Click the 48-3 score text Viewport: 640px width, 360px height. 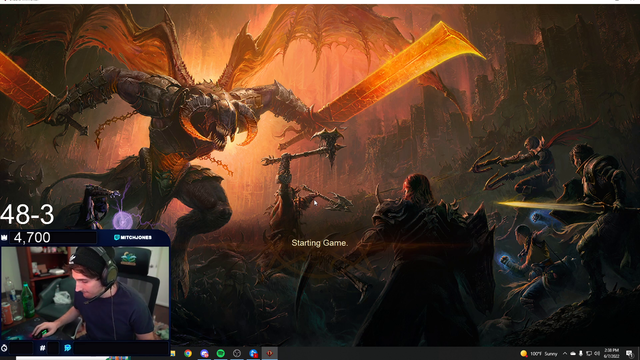coord(27,215)
